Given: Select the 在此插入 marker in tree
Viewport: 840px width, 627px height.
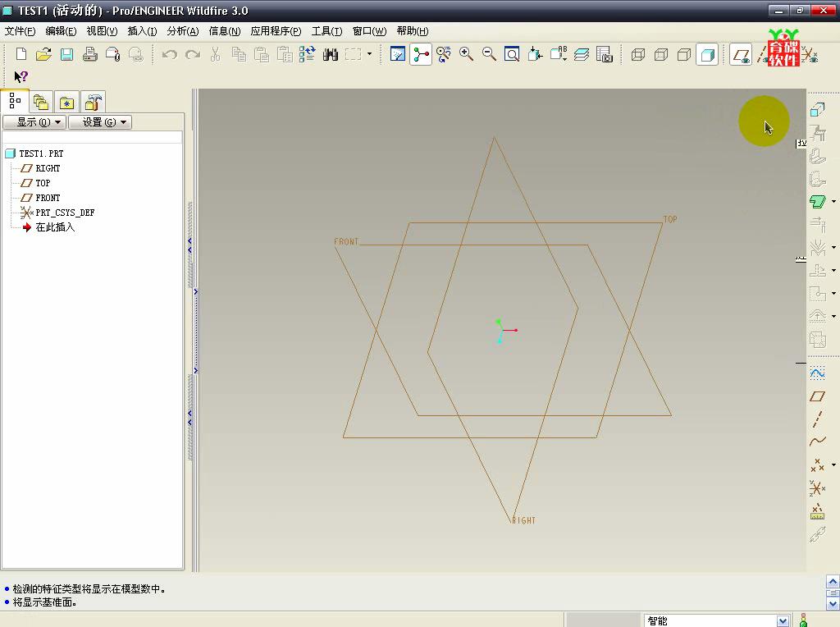Looking at the screenshot, I should [48, 227].
